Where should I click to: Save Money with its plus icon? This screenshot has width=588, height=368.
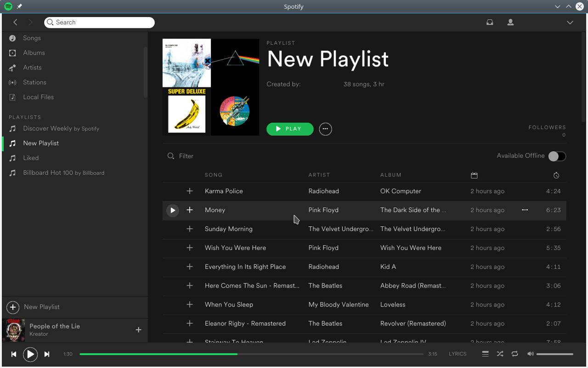(x=189, y=210)
